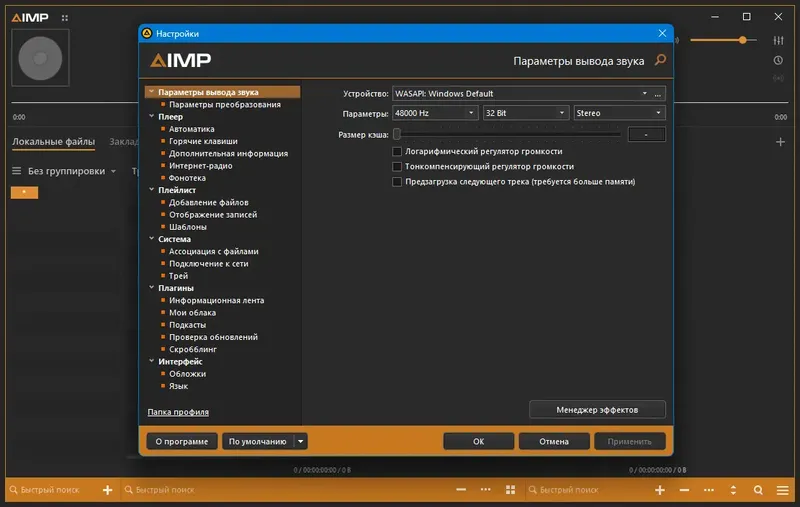Click the album art placeholder disc
This screenshot has height=507, width=800.
[x=40, y=58]
